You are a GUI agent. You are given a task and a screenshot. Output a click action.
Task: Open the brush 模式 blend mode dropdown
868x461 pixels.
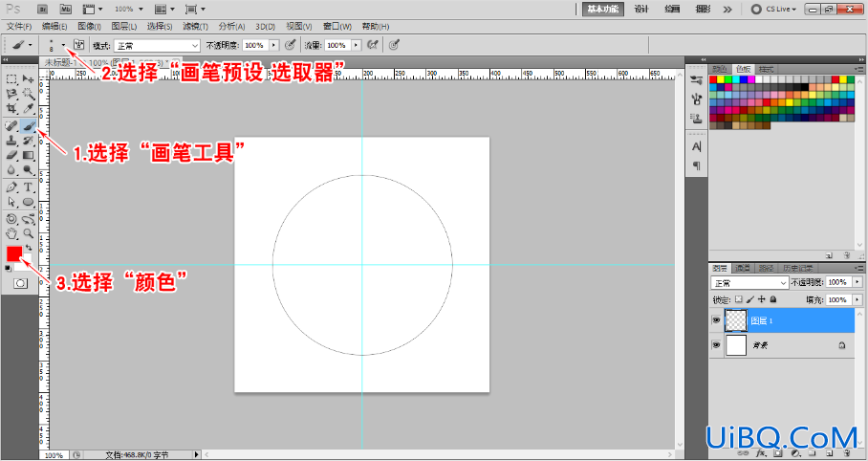157,46
